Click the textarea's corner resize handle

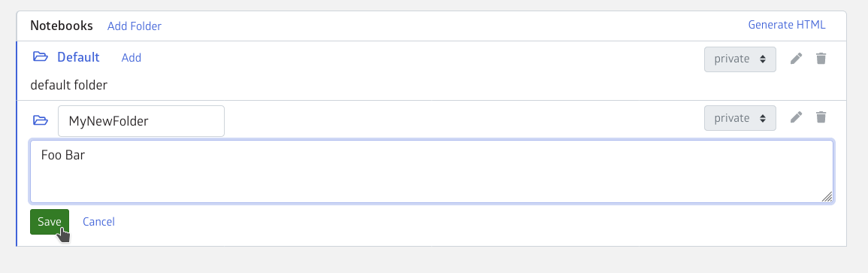[x=827, y=196]
